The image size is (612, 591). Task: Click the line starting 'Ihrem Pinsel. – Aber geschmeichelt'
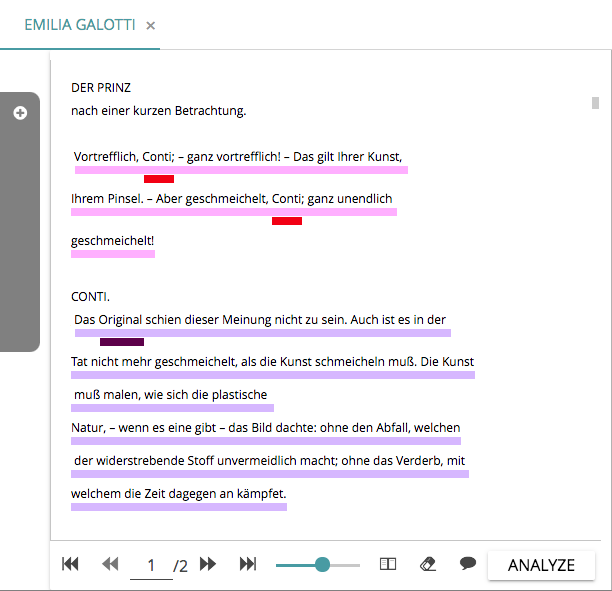point(231,199)
